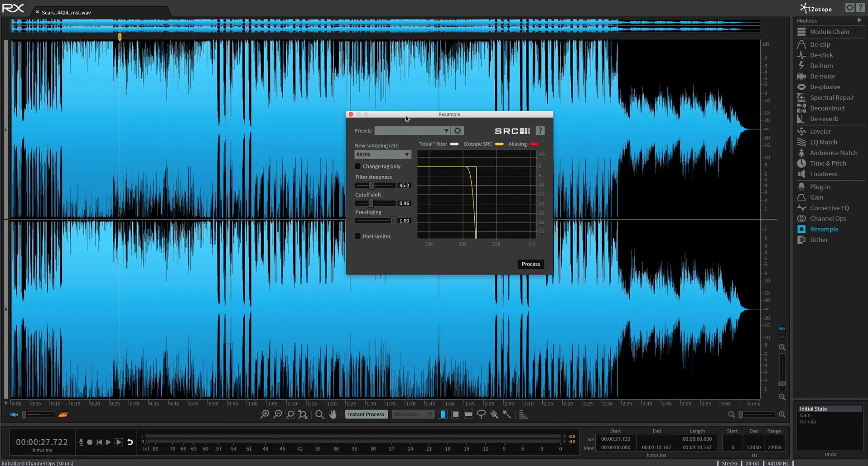Viewport: 868px width, 466px height.
Task: Enable the Post-limiter checkbox
Action: tap(358, 236)
